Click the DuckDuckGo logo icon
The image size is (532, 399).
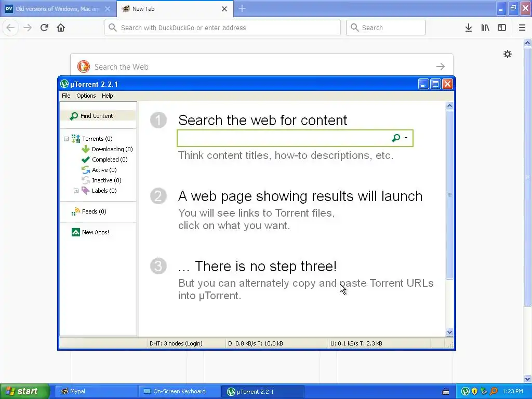[84, 66]
